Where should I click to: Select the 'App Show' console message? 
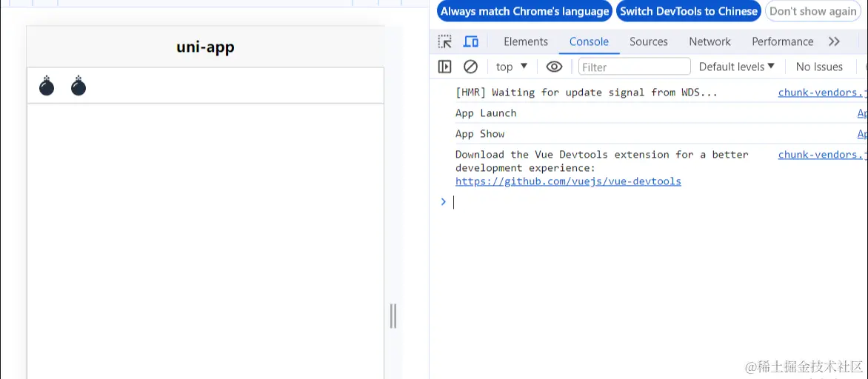pyautogui.click(x=480, y=134)
